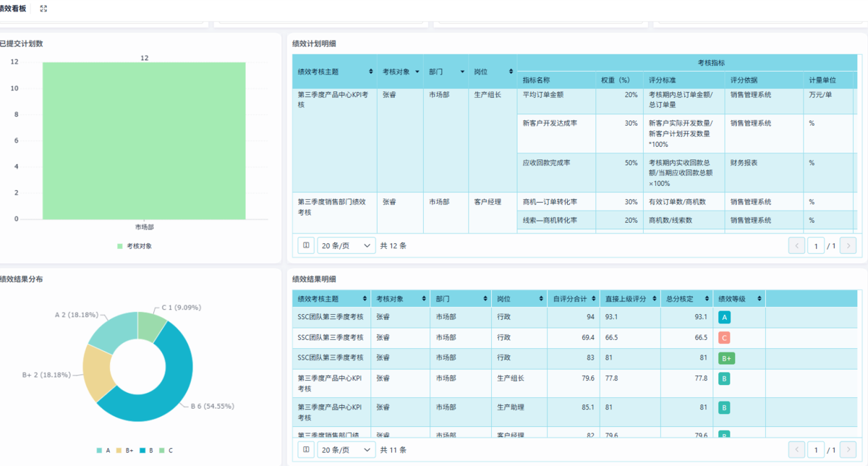Toggle legend item C in pie chart
868x466 pixels.
[166, 450]
